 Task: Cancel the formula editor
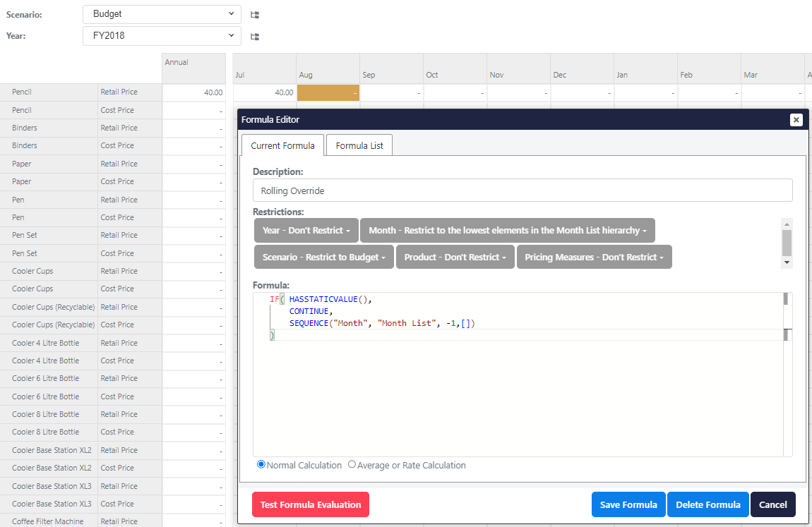[x=772, y=504]
